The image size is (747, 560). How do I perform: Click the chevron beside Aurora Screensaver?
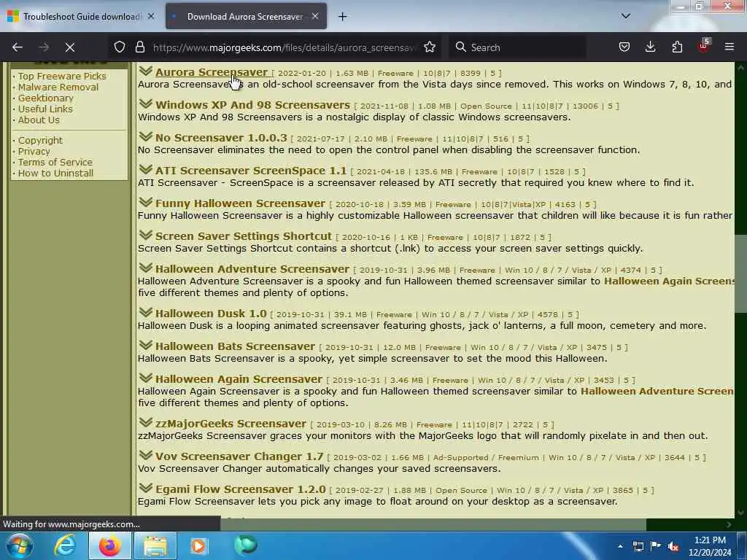(x=146, y=71)
